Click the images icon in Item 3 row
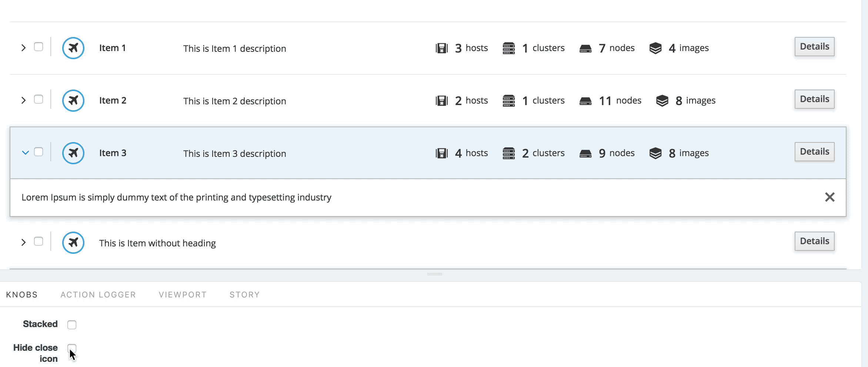This screenshot has height=367, width=868. pyautogui.click(x=655, y=153)
